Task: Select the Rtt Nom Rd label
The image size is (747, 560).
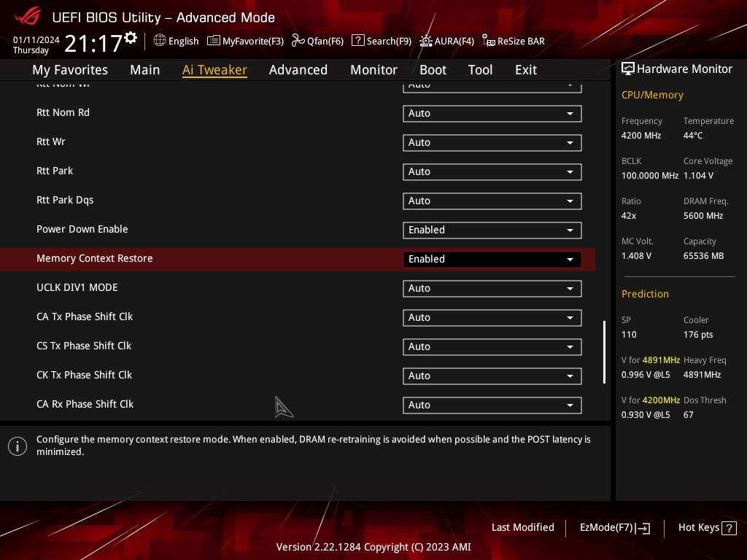Action: 63,112
